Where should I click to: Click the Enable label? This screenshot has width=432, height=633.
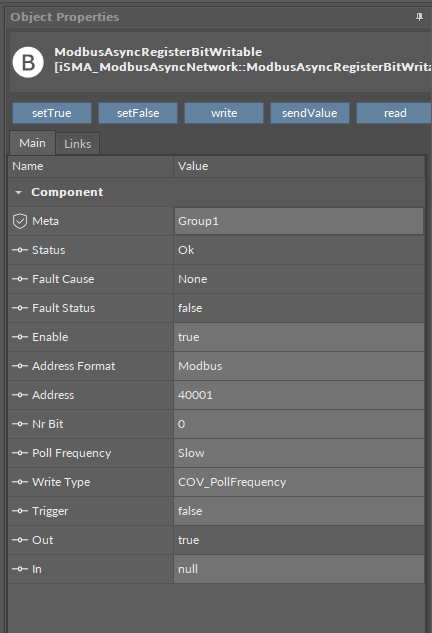point(50,337)
